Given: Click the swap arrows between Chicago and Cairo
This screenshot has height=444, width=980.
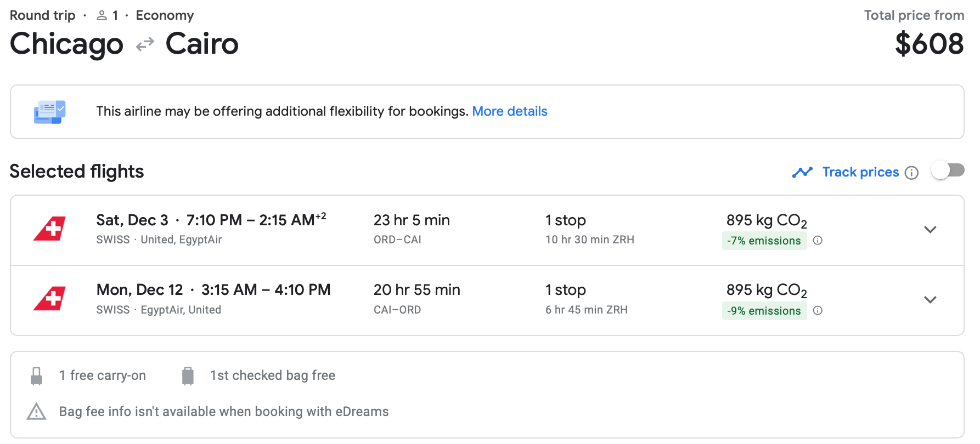Looking at the screenshot, I should click(x=145, y=44).
